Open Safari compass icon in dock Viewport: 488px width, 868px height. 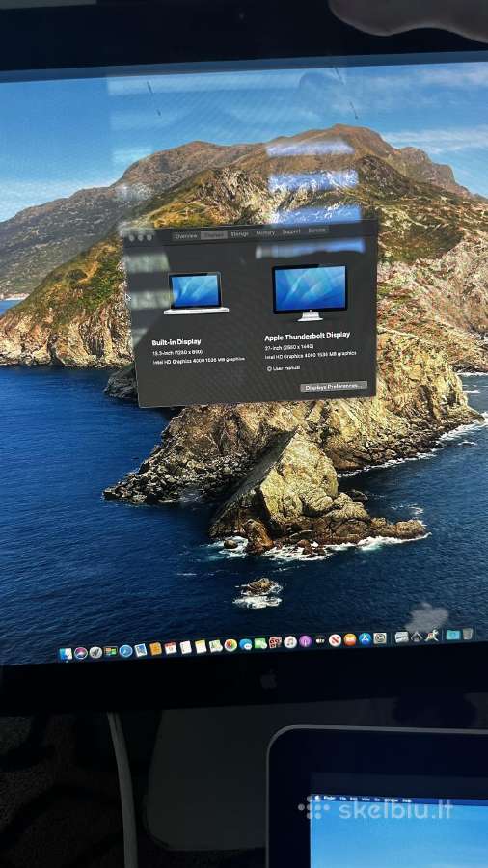point(125,650)
